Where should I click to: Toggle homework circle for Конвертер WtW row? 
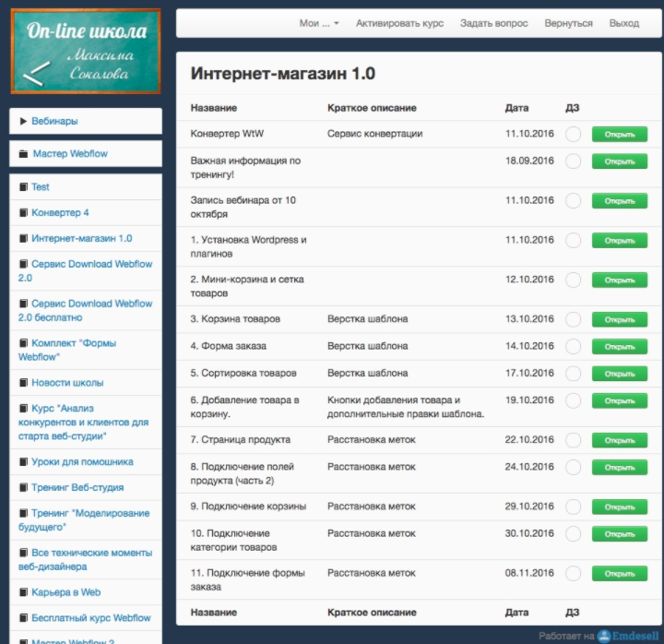coord(573,135)
